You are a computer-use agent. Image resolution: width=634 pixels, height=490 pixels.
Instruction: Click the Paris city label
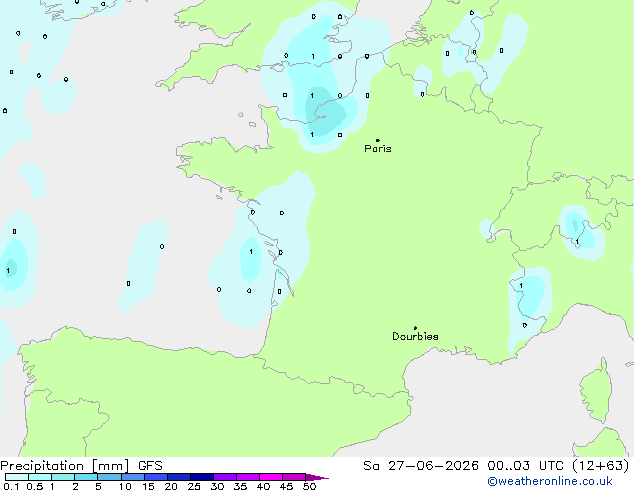click(x=378, y=149)
